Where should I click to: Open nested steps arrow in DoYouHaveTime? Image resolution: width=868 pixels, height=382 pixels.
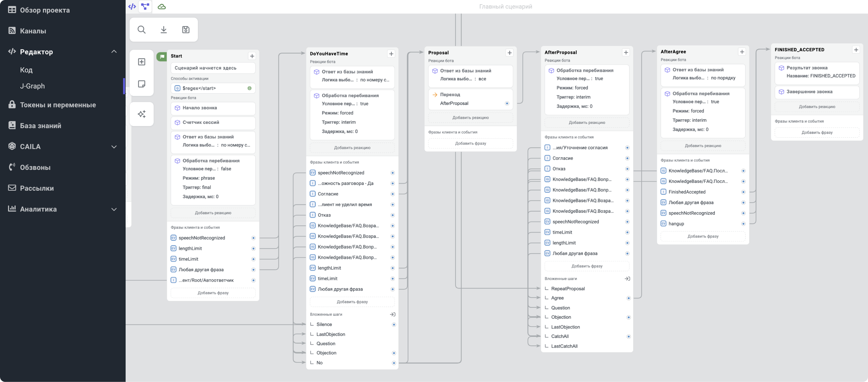pos(393,314)
